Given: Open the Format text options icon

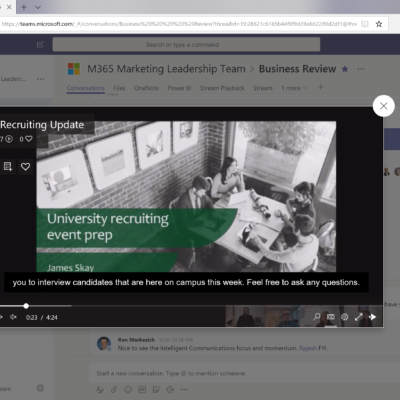Looking at the screenshot, I should point(100,389).
